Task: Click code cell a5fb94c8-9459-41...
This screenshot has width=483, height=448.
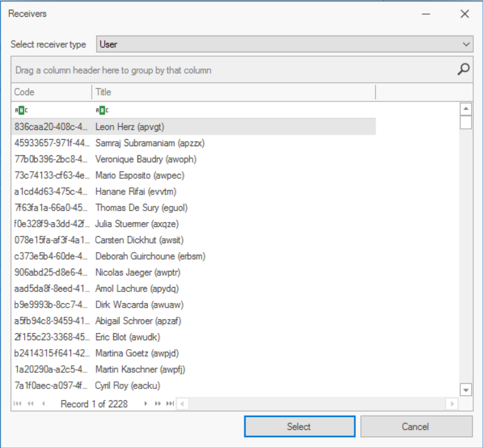Action: (52, 321)
